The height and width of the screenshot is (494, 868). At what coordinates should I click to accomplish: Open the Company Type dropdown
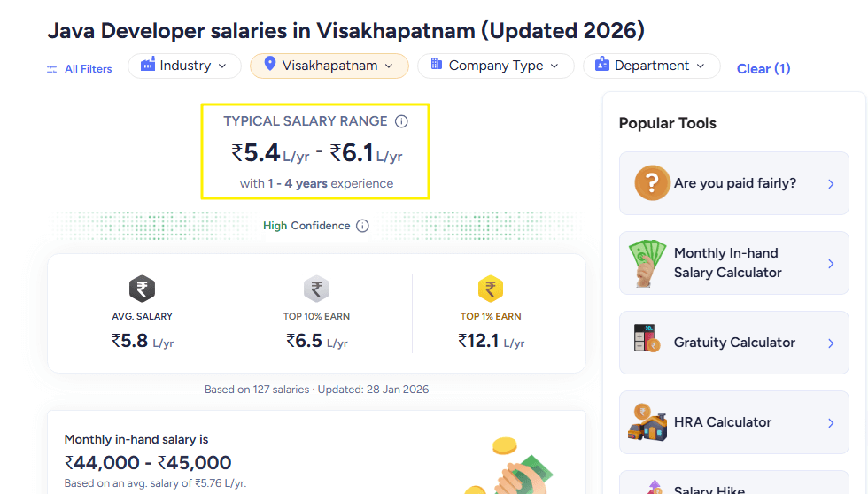[x=496, y=66]
